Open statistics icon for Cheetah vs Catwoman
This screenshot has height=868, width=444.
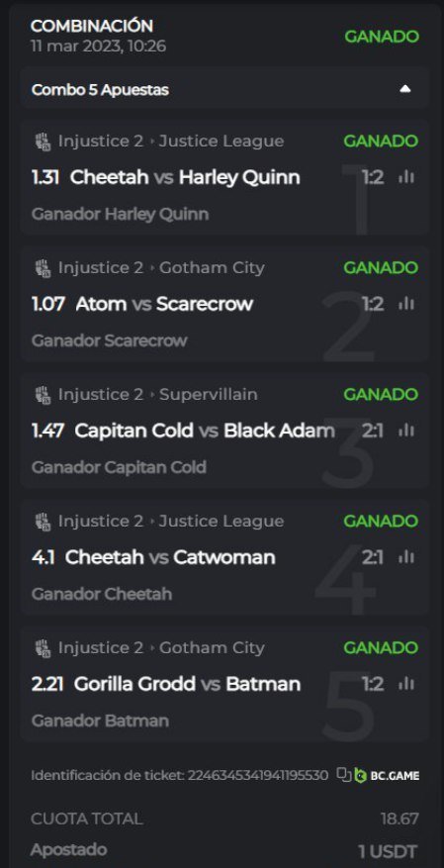(x=406, y=557)
